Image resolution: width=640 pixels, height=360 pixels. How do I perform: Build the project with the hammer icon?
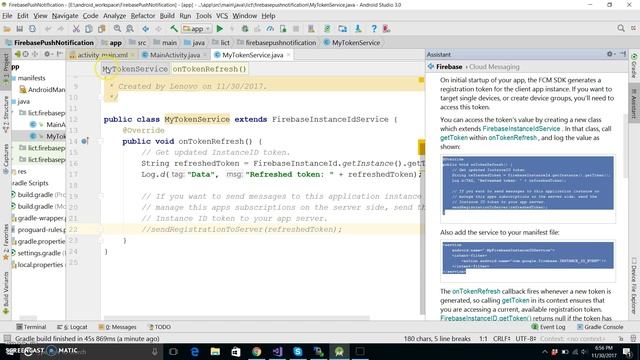pos(174,29)
